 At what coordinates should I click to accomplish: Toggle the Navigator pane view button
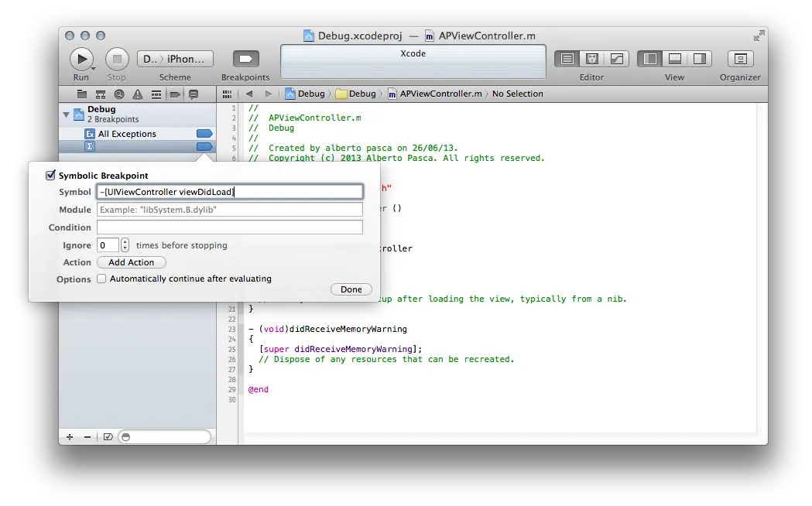coord(650,59)
